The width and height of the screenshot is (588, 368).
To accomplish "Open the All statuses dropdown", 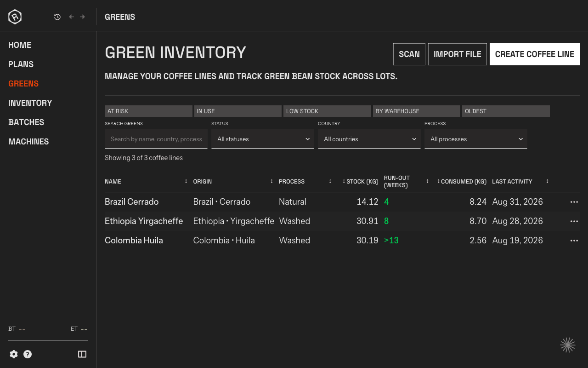I will [263, 139].
